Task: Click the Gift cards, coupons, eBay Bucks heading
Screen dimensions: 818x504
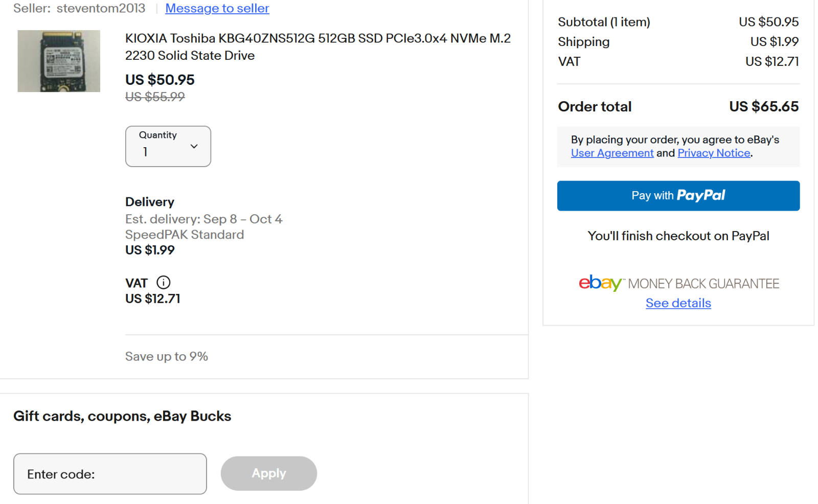Action: (x=122, y=416)
